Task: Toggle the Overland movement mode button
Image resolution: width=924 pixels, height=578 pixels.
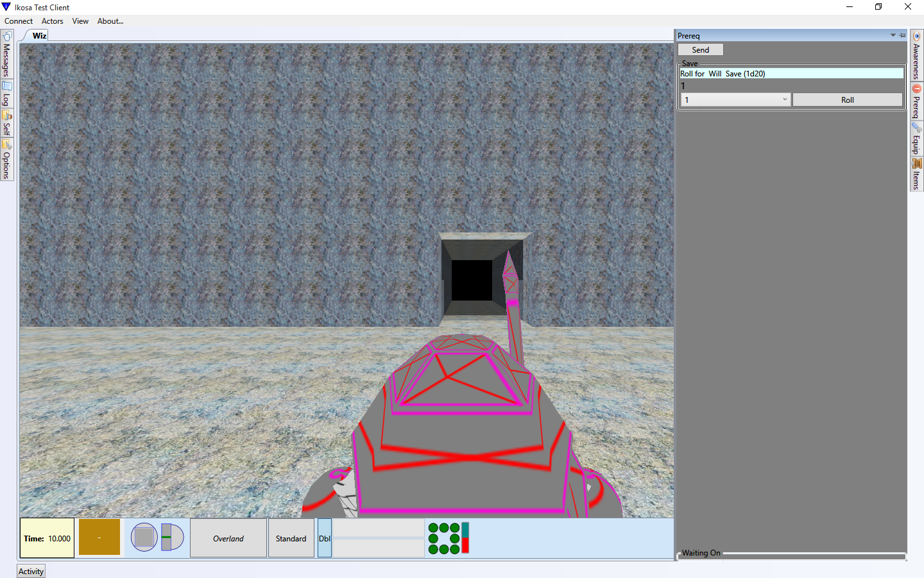Action: point(228,538)
